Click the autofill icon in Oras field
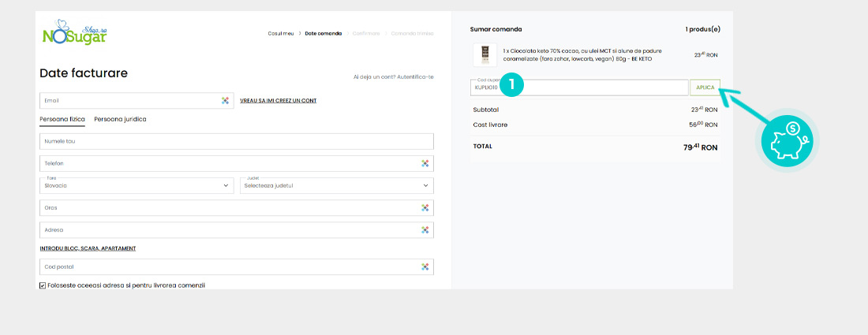 click(x=425, y=208)
